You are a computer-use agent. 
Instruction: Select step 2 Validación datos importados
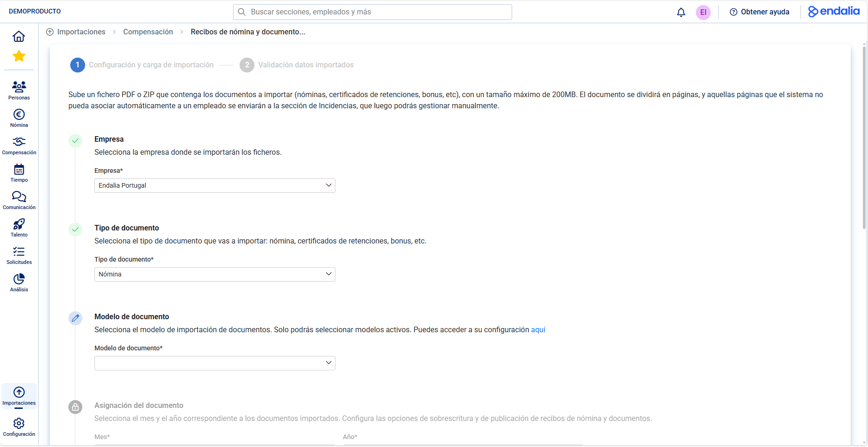click(297, 65)
